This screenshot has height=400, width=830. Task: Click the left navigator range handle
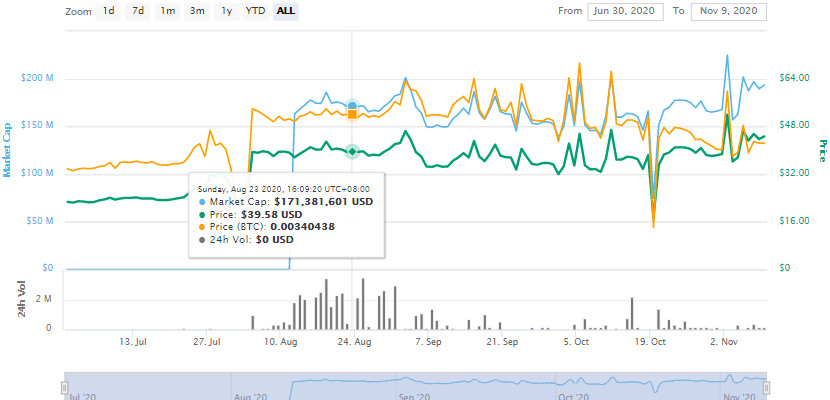point(65,389)
